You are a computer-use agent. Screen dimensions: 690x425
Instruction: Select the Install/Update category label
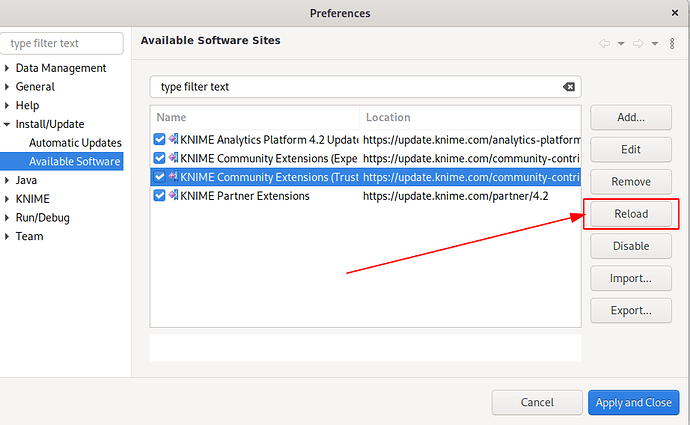[x=50, y=124]
